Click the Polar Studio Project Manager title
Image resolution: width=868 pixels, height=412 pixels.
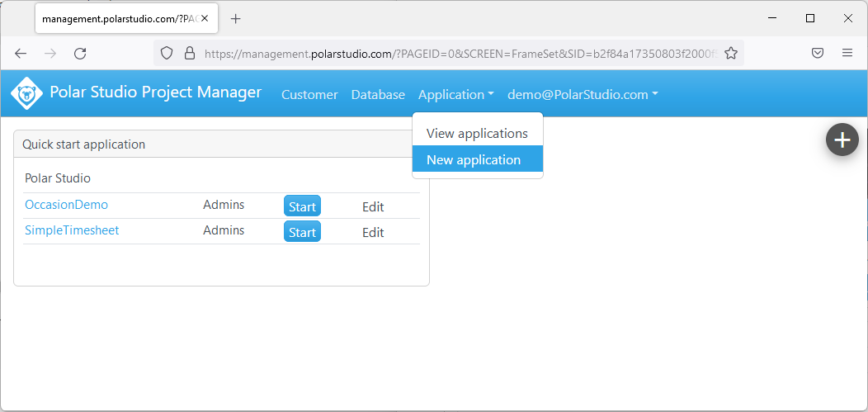pyautogui.click(x=156, y=92)
